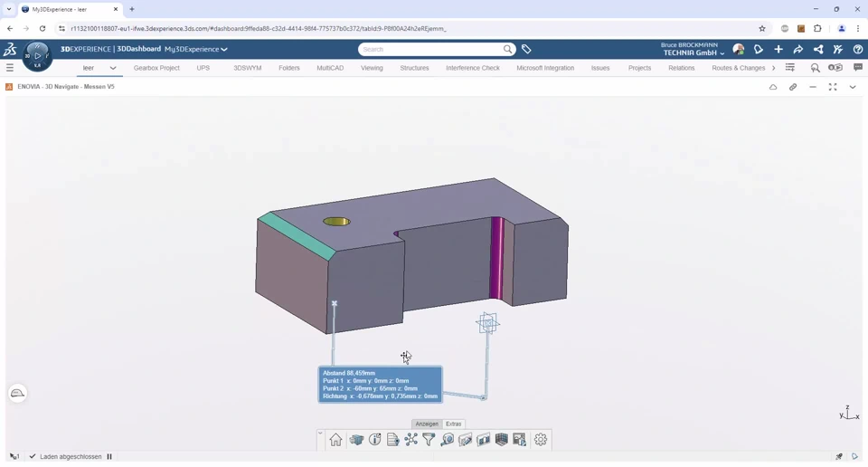This screenshot has height=467, width=868.
Task: Click the cloud icon in widget header
Action: (773, 87)
